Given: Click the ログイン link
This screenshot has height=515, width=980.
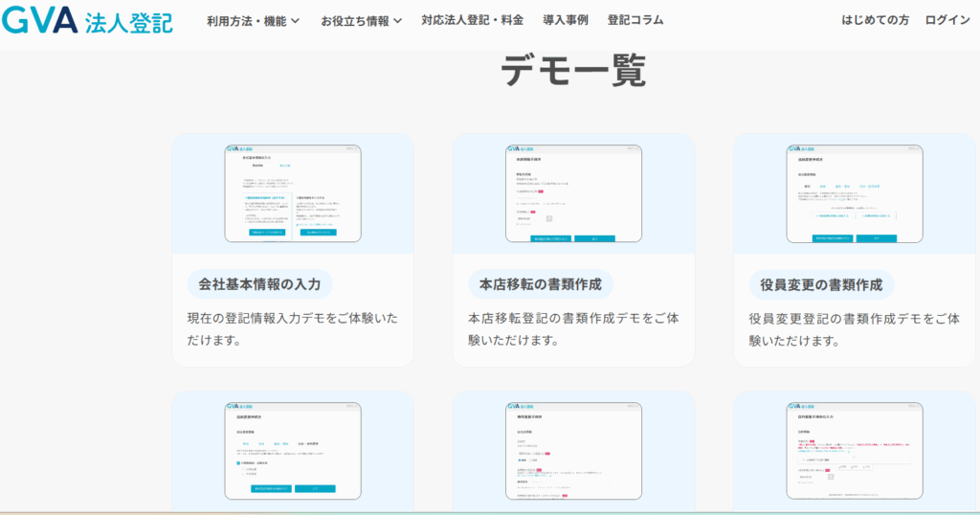Looking at the screenshot, I should 947,20.
